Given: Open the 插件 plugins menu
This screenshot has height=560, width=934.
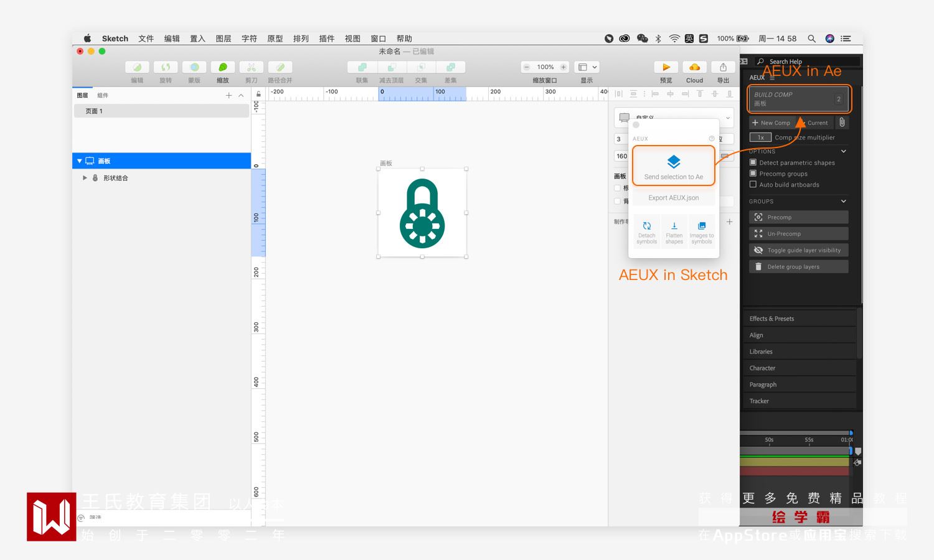Looking at the screenshot, I should (326, 39).
